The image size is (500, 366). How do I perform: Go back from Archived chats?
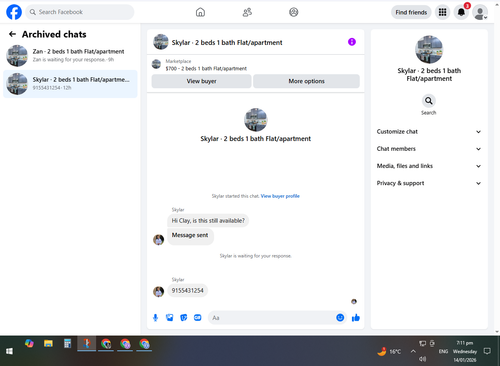click(12, 34)
